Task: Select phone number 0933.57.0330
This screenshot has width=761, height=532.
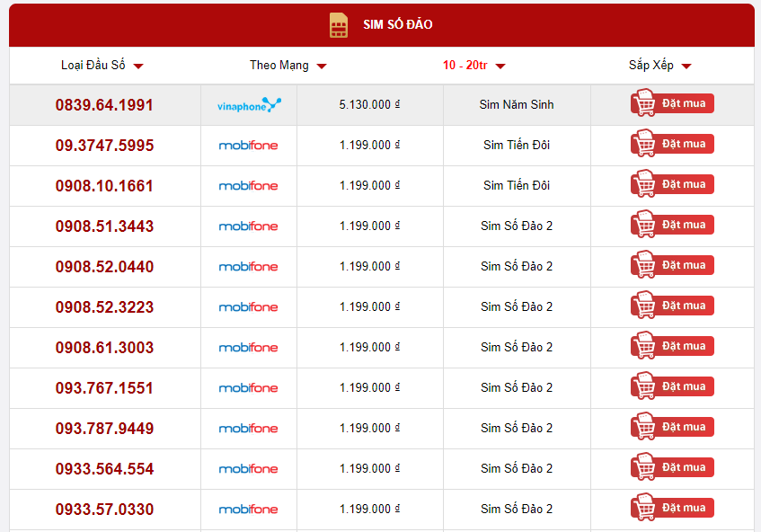Action: (104, 510)
